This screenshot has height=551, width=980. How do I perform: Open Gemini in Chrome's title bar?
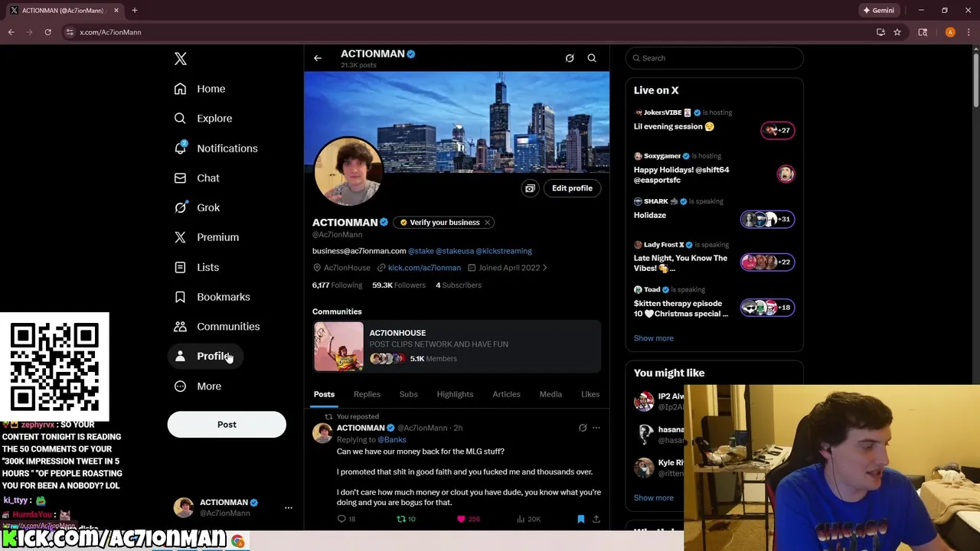point(878,11)
